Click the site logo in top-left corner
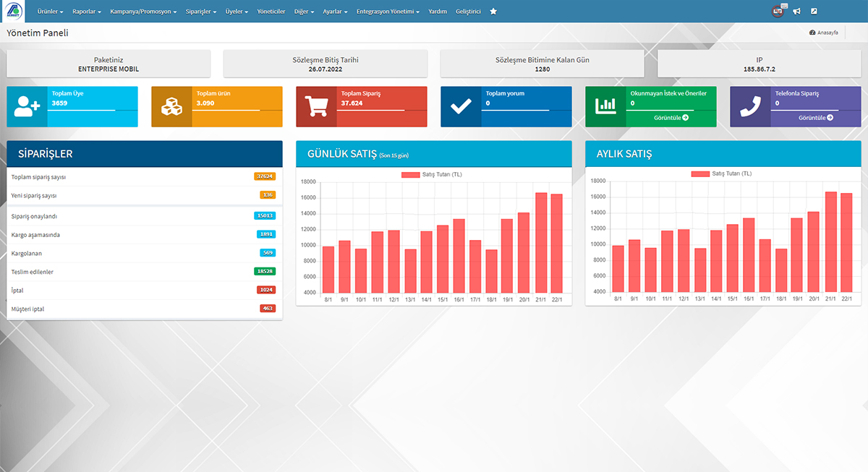 click(13, 12)
